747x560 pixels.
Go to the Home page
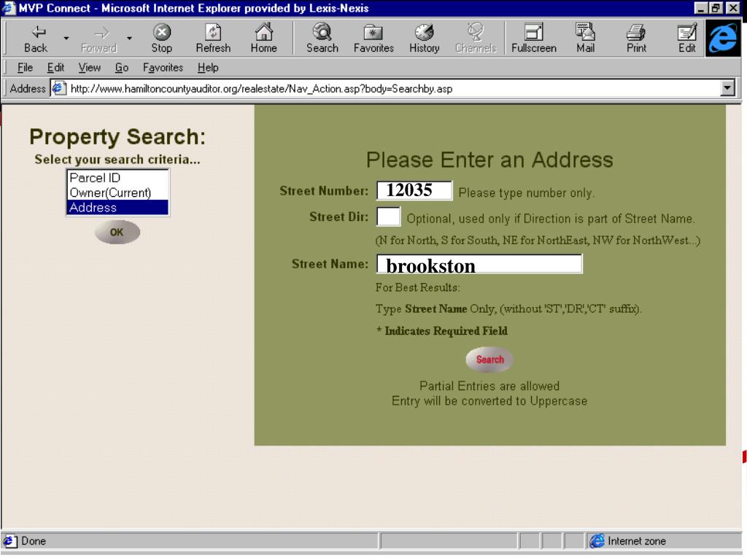click(263, 39)
